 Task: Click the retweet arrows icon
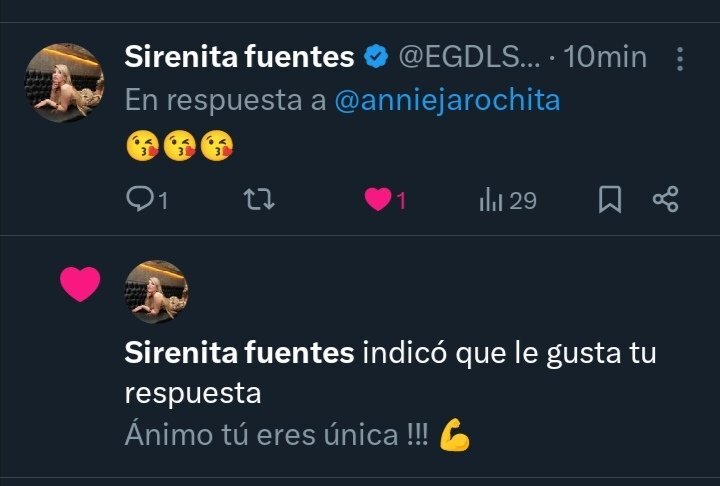[x=260, y=201]
